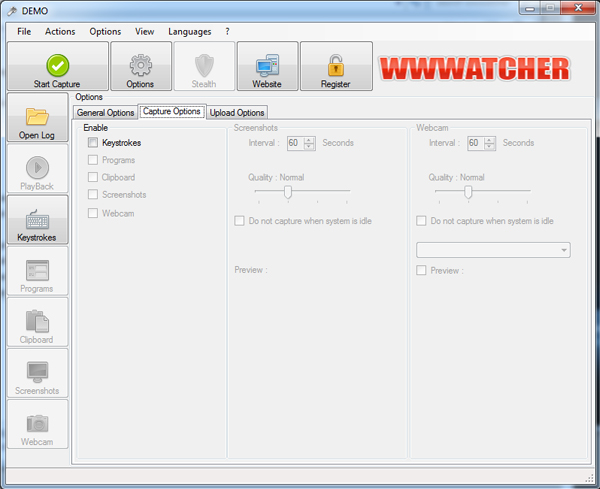Increase the Screenshots interval with up arrow

[309, 140]
